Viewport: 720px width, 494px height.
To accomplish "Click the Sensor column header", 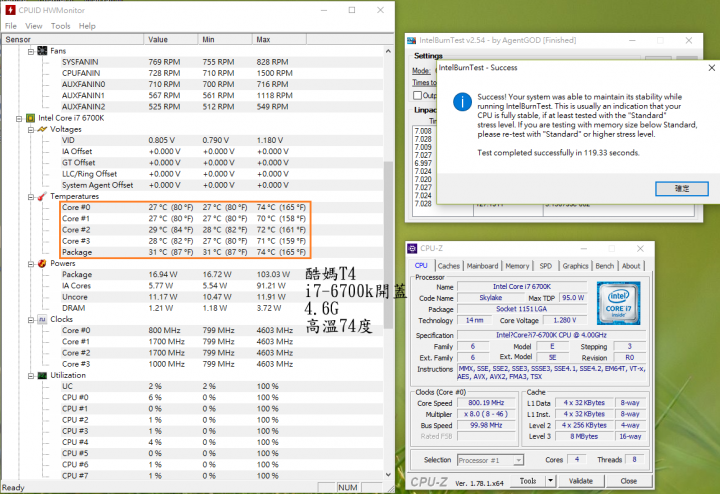I will (x=73, y=39).
